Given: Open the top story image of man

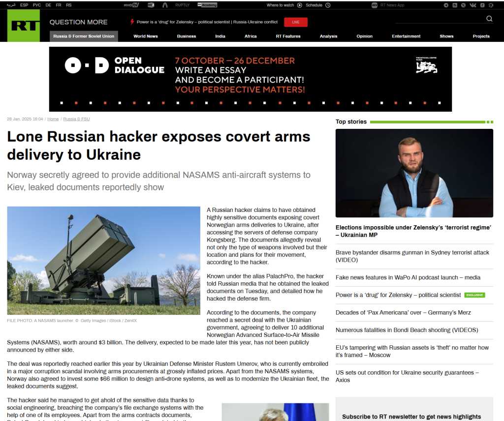Looking at the screenshot, I should [414, 173].
